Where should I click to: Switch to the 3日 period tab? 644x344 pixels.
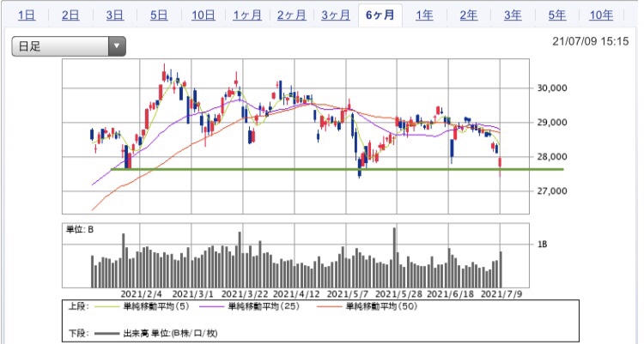(115, 15)
